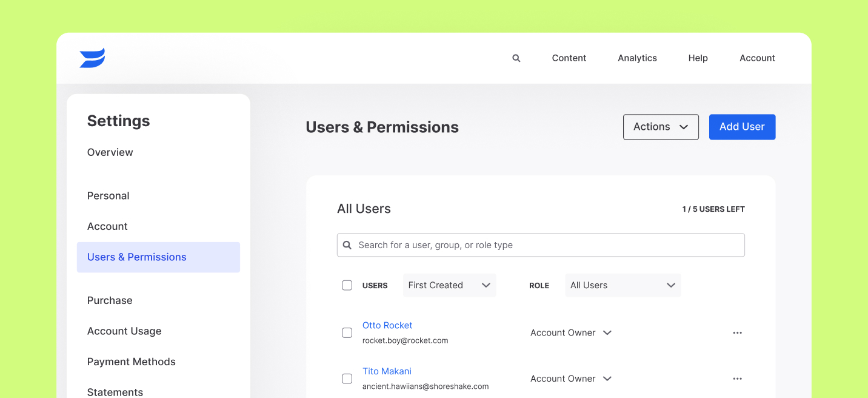The width and height of the screenshot is (868, 398).
Task: Open the options menu for Tito Makani
Action: point(737,378)
